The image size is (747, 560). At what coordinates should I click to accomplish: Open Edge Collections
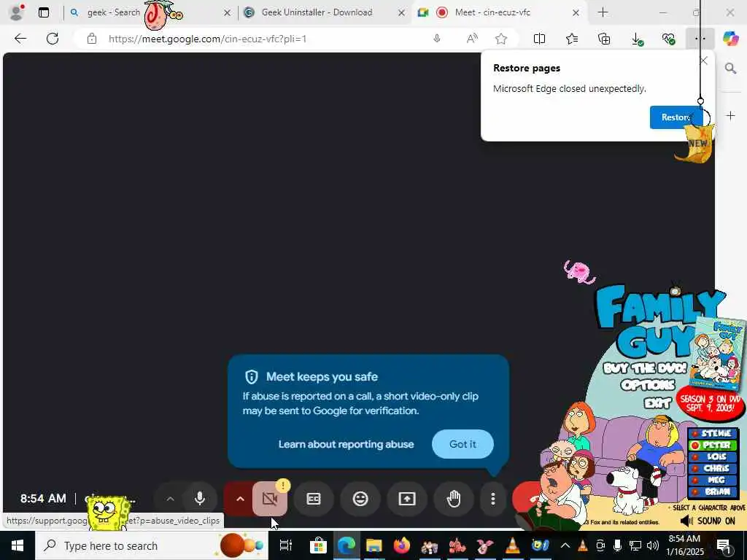603,39
